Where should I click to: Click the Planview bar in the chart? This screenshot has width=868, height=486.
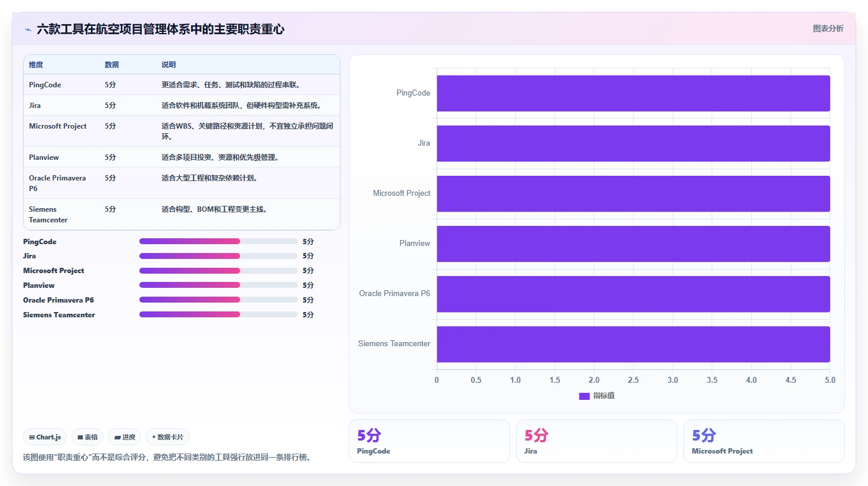coord(633,244)
